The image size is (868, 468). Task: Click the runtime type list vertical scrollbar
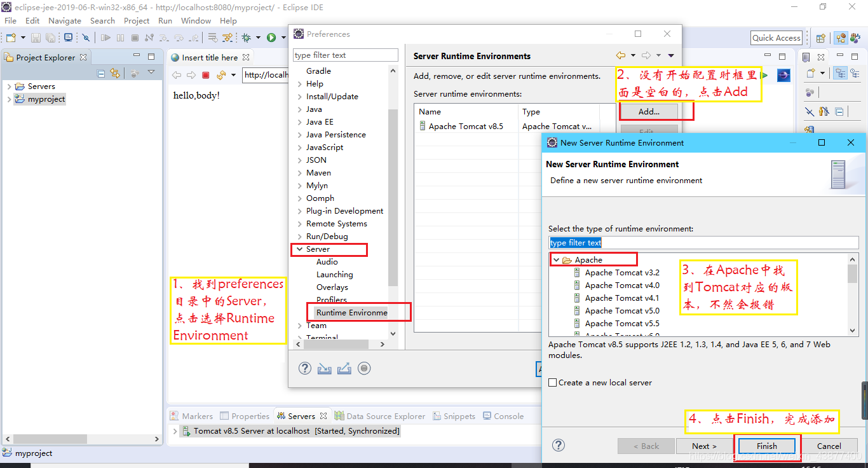point(853,273)
